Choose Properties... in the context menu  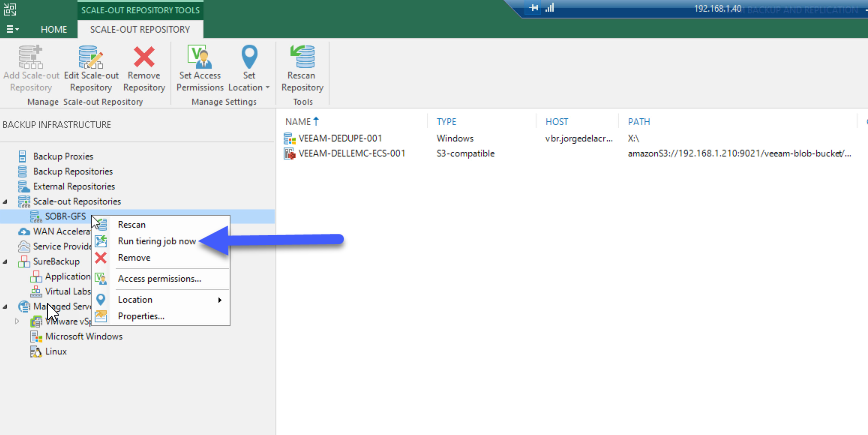141,317
